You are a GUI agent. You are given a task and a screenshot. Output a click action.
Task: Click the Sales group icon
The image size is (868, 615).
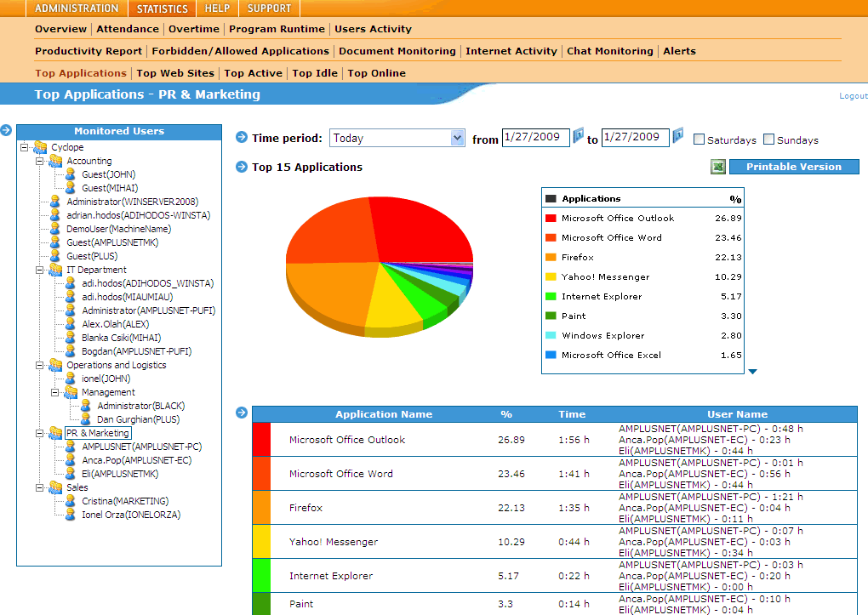tap(55, 487)
